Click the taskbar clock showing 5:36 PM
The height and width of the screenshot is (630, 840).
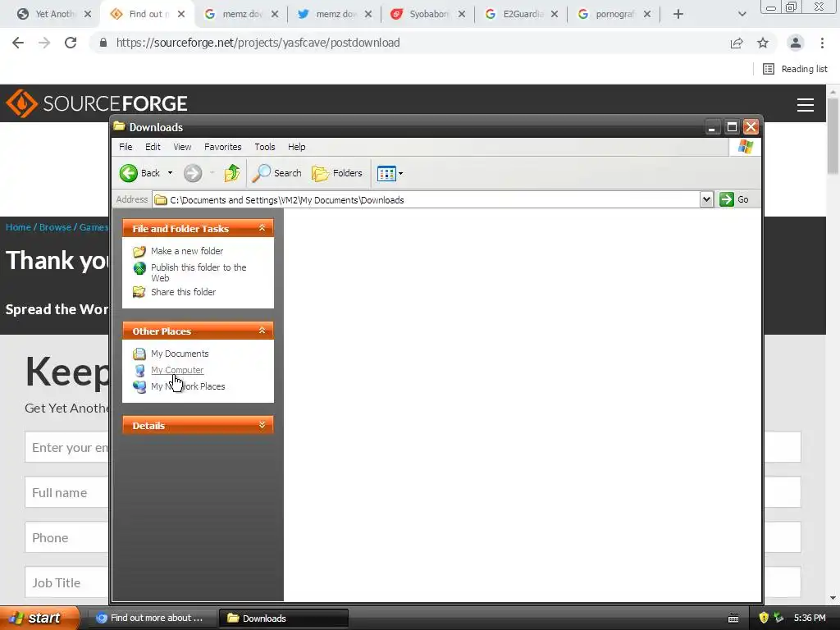pos(810,618)
